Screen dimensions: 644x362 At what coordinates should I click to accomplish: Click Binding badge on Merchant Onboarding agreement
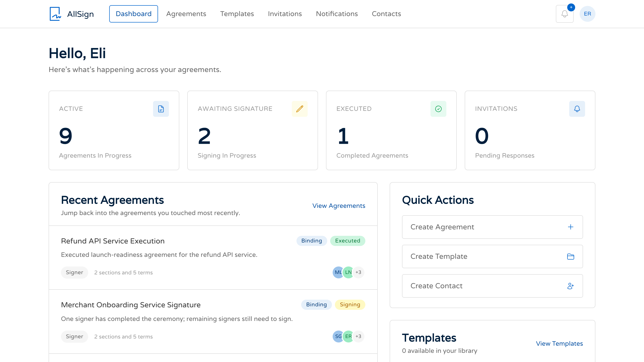316,305
